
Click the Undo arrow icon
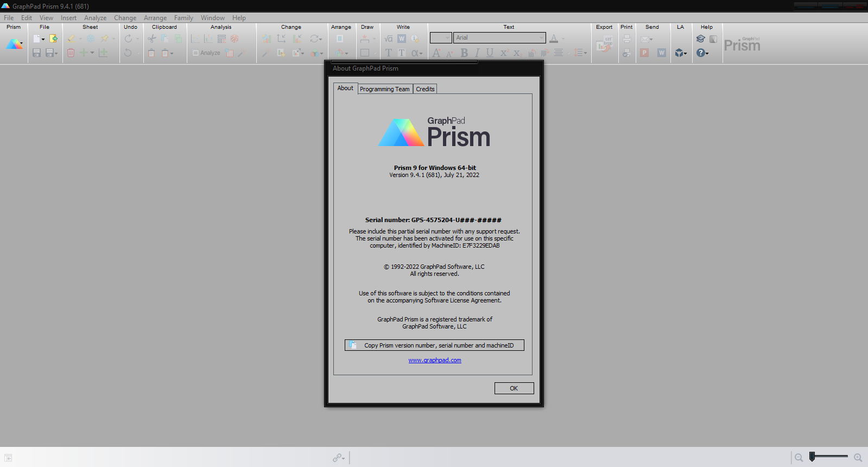point(128,53)
